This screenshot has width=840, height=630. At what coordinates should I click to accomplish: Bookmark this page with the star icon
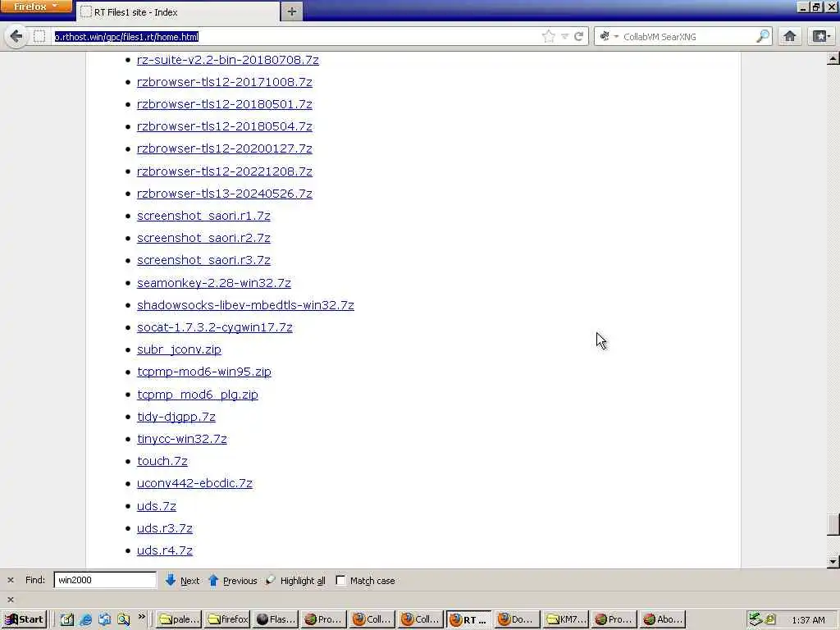pos(548,36)
